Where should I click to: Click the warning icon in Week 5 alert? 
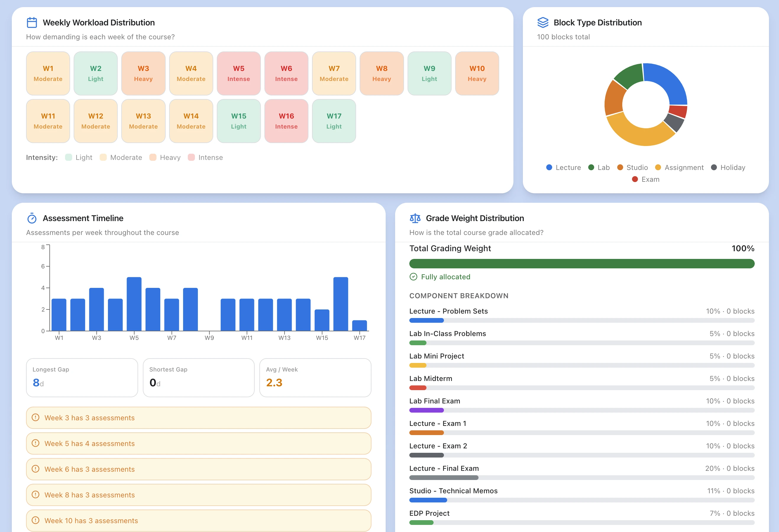point(35,443)
